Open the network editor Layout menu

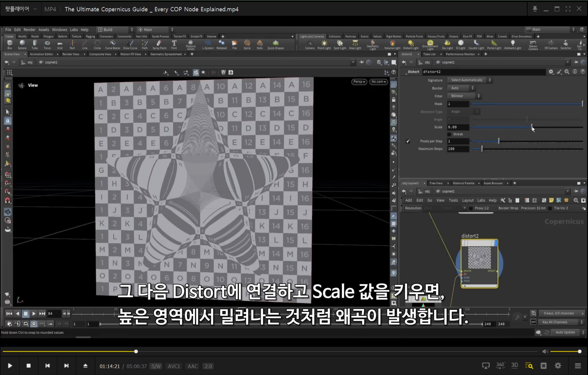tap(468, 200)
